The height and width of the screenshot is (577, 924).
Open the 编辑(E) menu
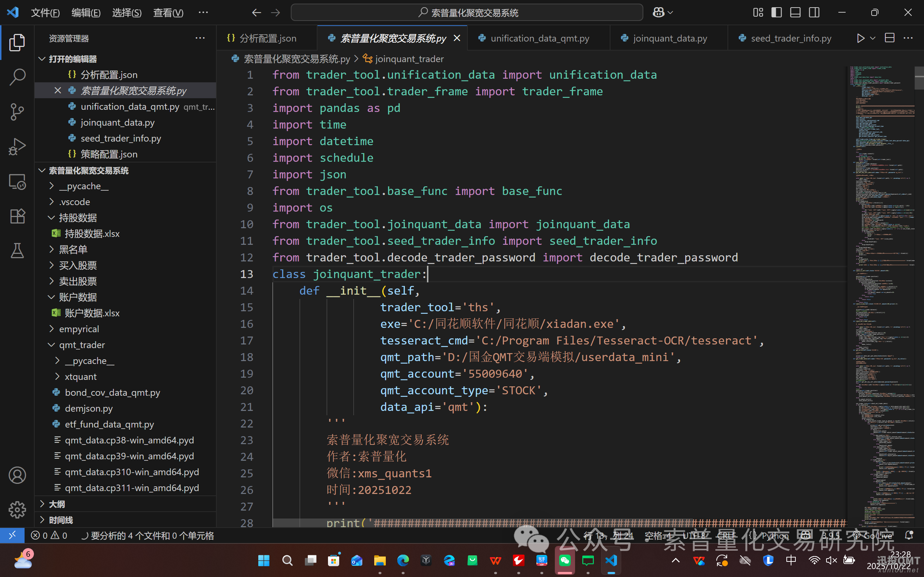click(86, 13)
